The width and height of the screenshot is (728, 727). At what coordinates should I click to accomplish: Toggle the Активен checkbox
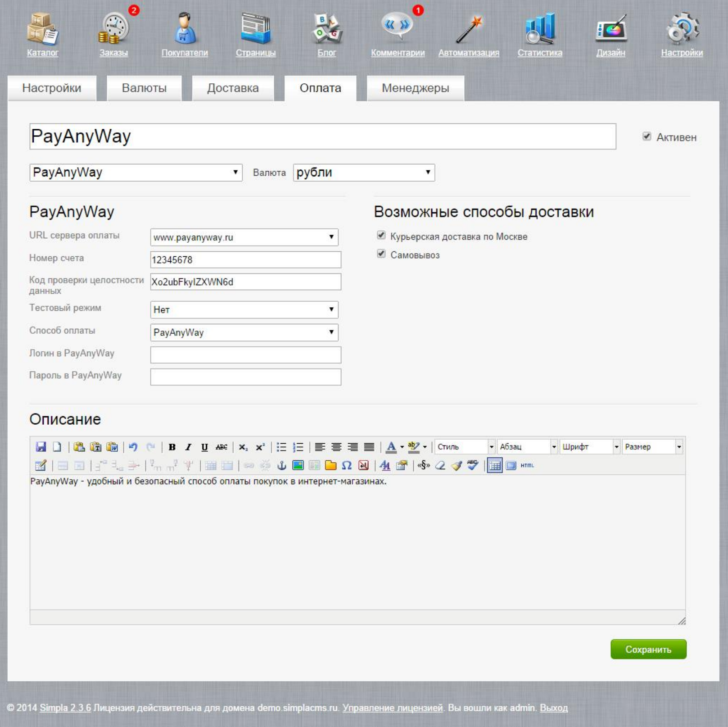pyautogui.click(x=647, y=136)
